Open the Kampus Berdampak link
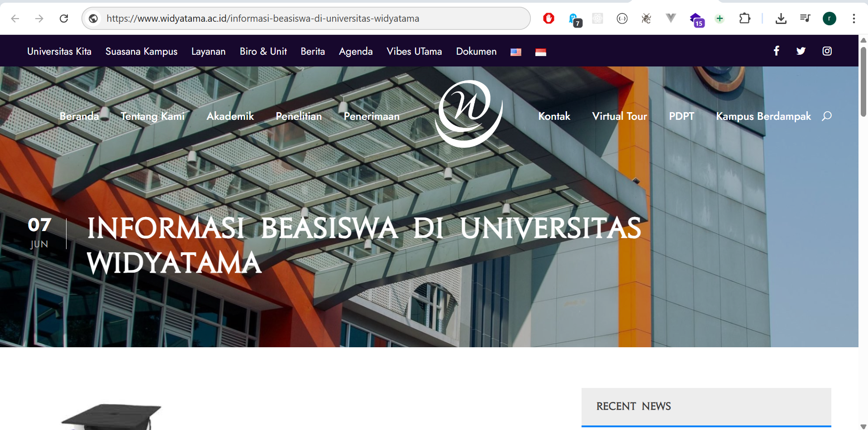The image size is (868, 430). pyautogui.click(x=763, y=116)
